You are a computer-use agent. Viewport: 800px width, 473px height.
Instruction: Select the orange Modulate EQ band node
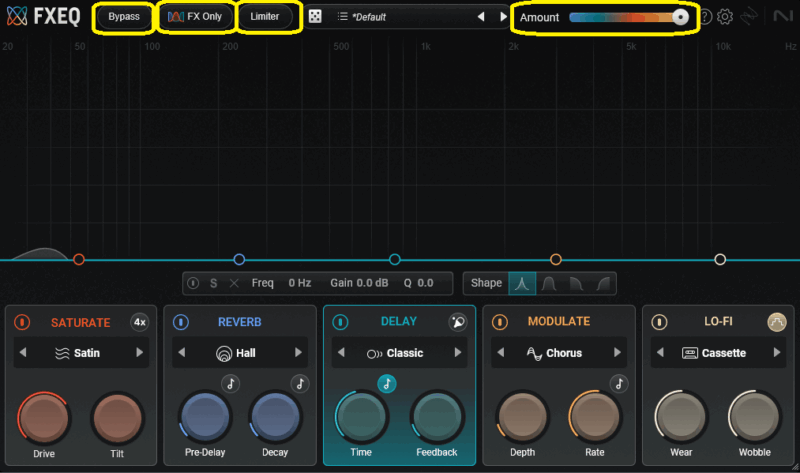point(556,260)
